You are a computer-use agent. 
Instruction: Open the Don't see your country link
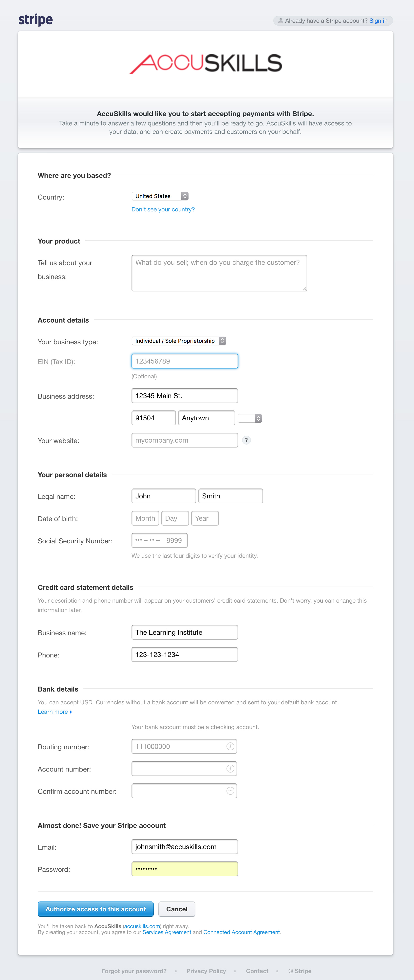[163, 210]
